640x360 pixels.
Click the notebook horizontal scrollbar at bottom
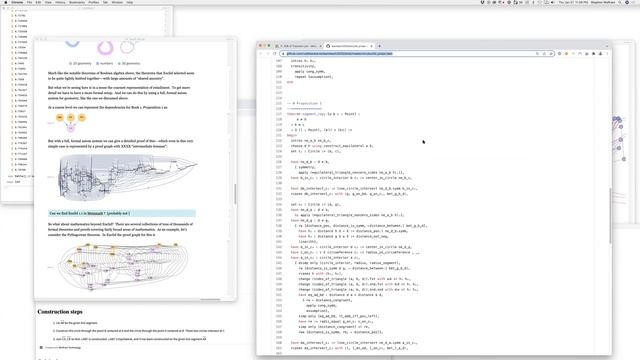(210, 300)
